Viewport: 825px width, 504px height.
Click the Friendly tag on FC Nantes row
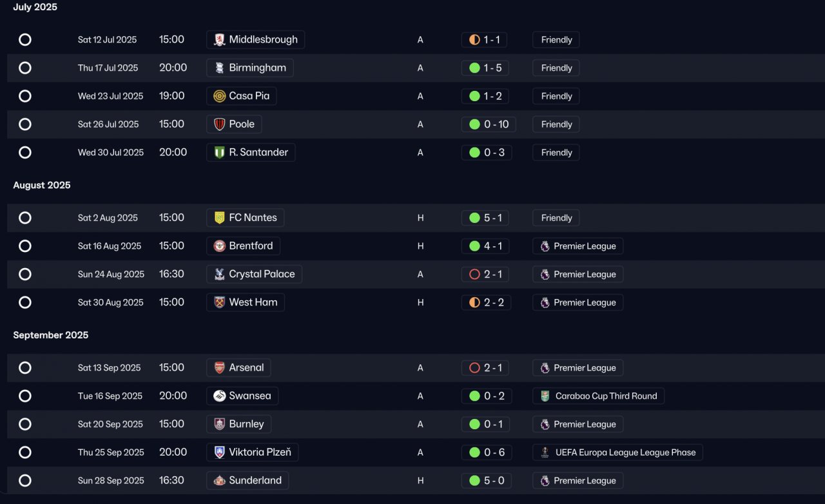(x=556, y=218)
